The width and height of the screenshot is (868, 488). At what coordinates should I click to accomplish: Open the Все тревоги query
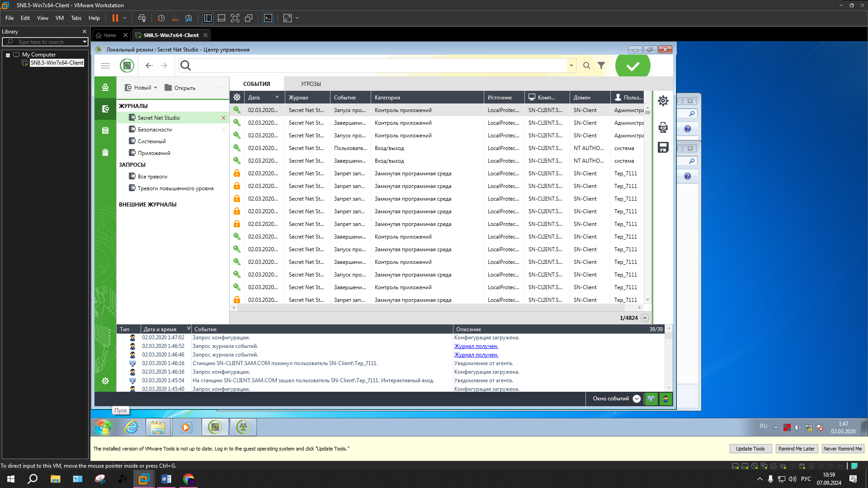(152, 177)
